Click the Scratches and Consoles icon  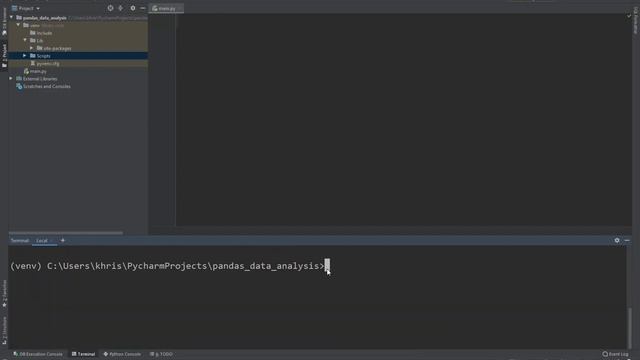(19, 86)
